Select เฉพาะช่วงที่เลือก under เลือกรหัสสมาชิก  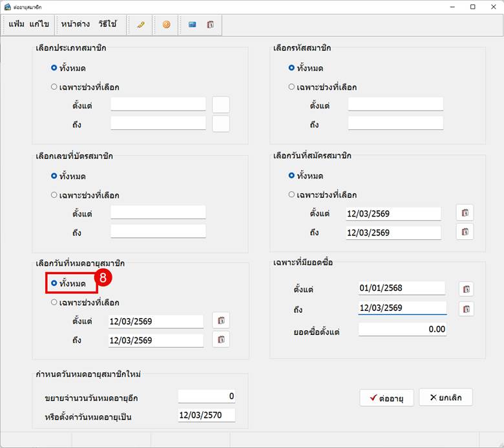click(322, 87)
